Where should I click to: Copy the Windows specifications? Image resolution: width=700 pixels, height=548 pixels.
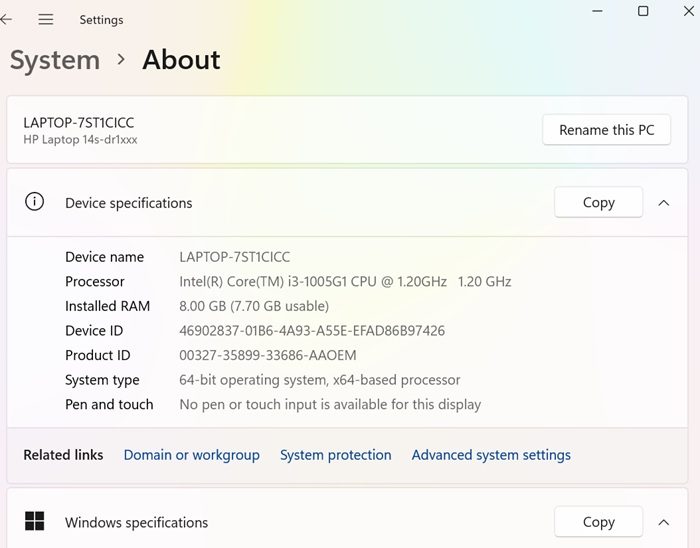click(x=598, y=521)
